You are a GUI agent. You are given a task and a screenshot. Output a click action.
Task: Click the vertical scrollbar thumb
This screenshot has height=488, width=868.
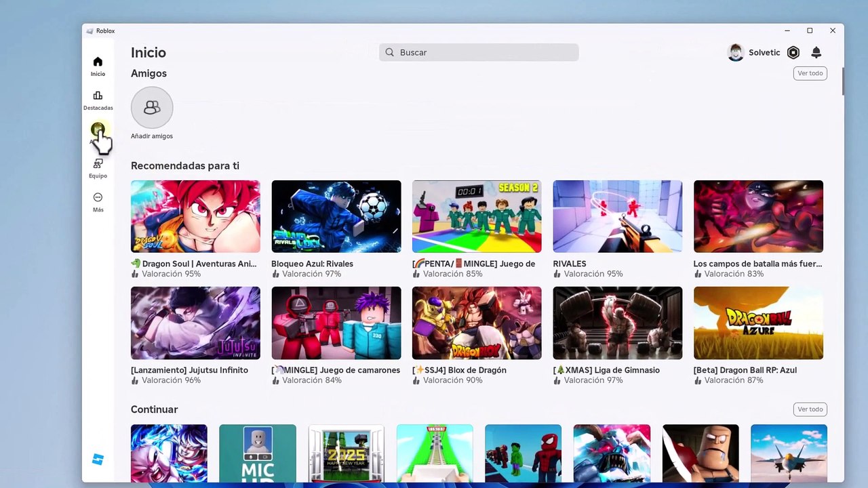(843, 81)
